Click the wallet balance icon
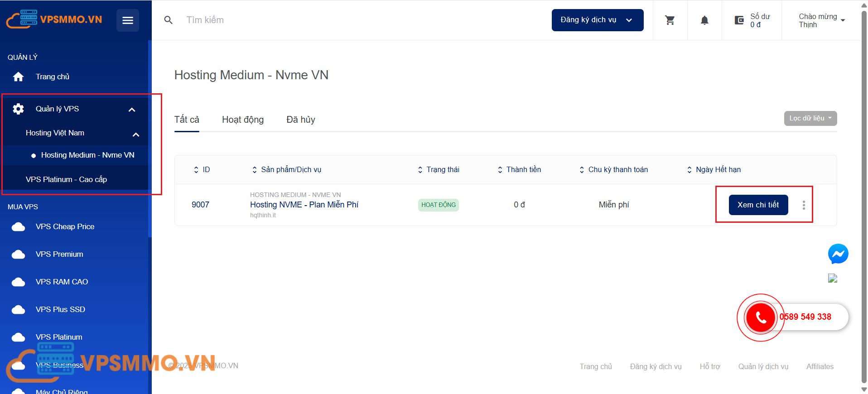This screenshot has height=394, width=868. click(x=739, y=20)
